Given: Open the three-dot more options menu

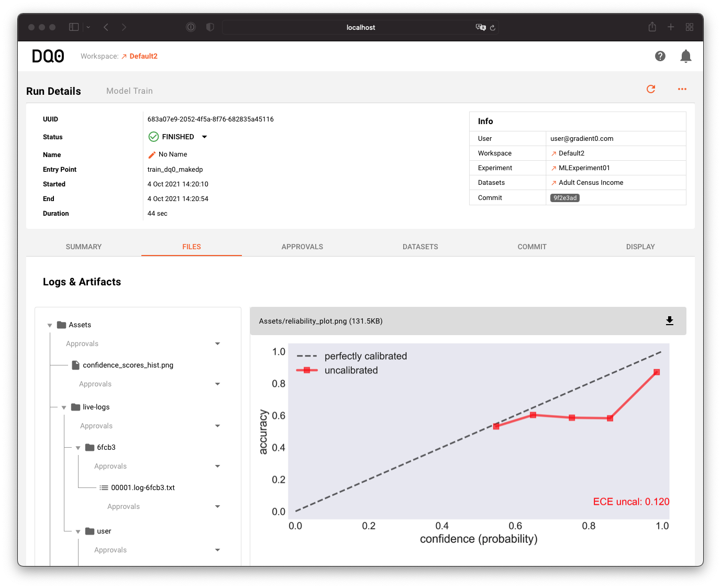Looking at the screenshot, I should (682, 89).
